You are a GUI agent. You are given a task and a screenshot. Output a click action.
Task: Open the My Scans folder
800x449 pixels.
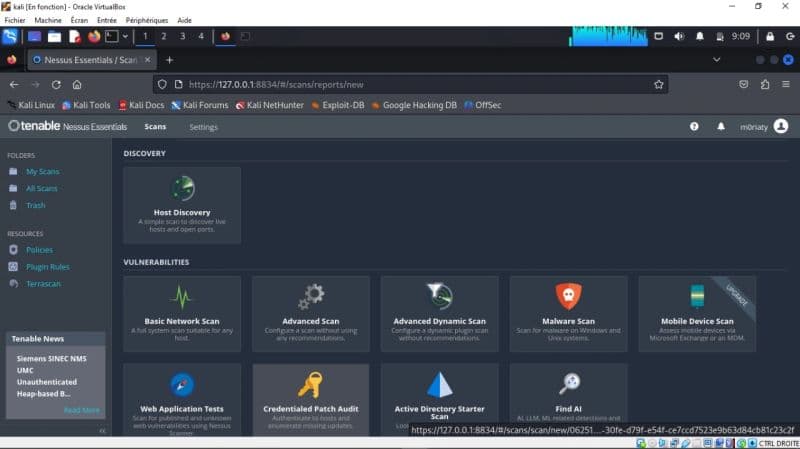coord(42,171)
